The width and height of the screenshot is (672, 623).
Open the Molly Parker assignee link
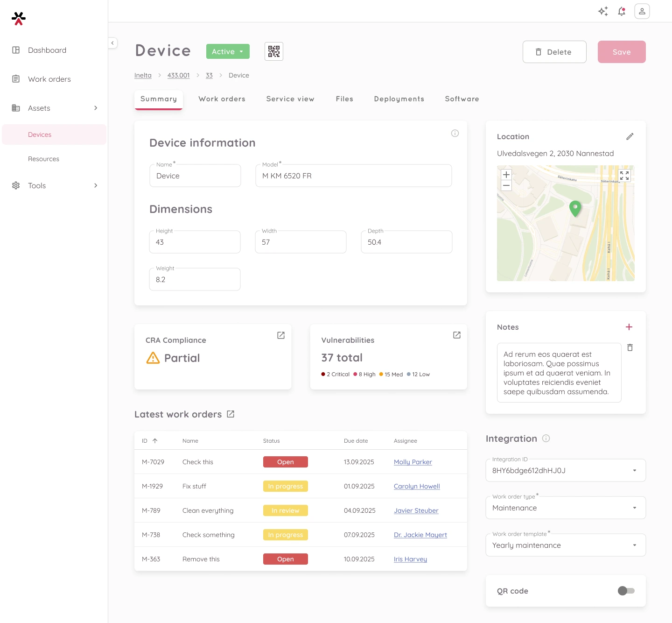coord(413,462)
